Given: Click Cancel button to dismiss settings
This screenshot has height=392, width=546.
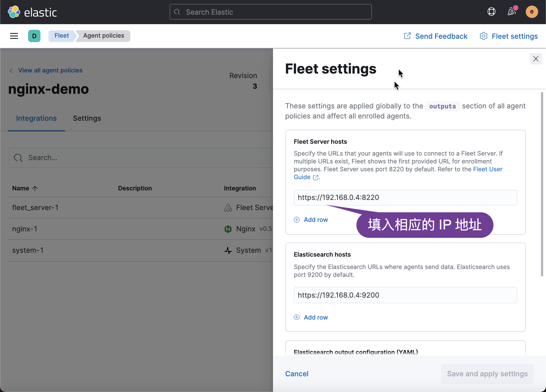Looking at the screenshot, I should click(297, 373).
